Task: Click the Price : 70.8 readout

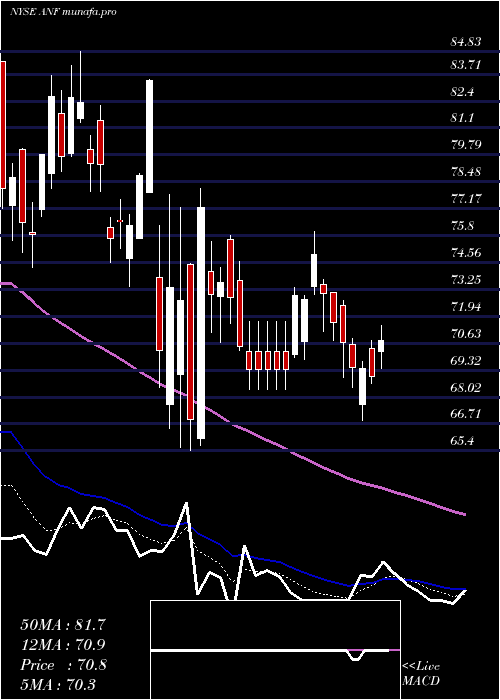Action: tap(63, 665)
